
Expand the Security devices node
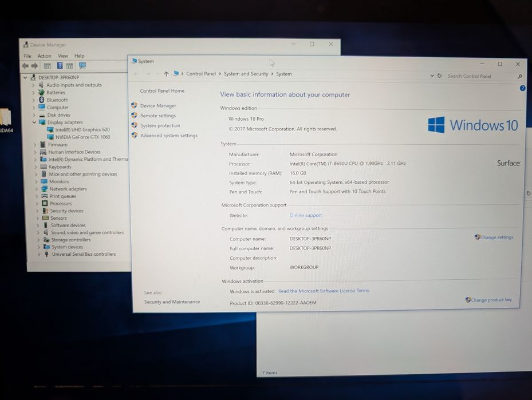tap(37, 211)
